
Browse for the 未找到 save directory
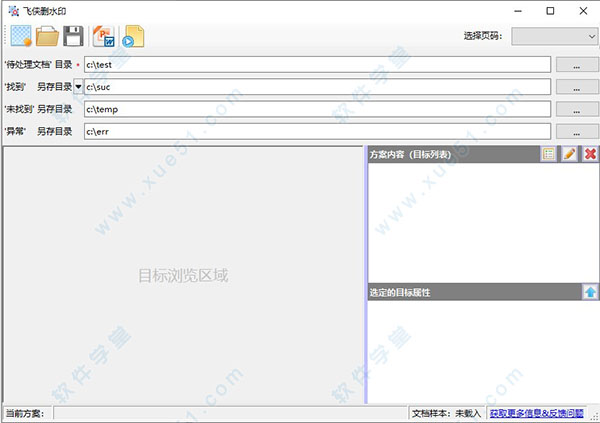click(x=577, y=109)
